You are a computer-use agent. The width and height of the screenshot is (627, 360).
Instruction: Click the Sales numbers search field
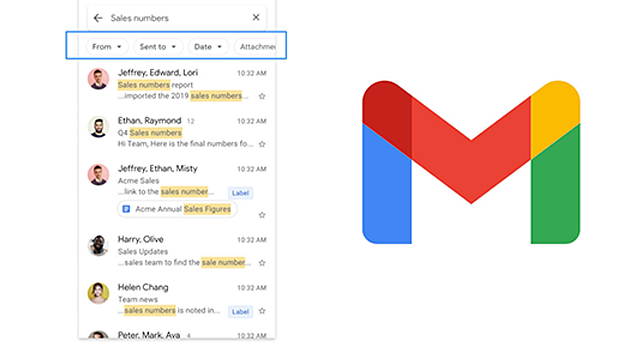click(177, 18)
